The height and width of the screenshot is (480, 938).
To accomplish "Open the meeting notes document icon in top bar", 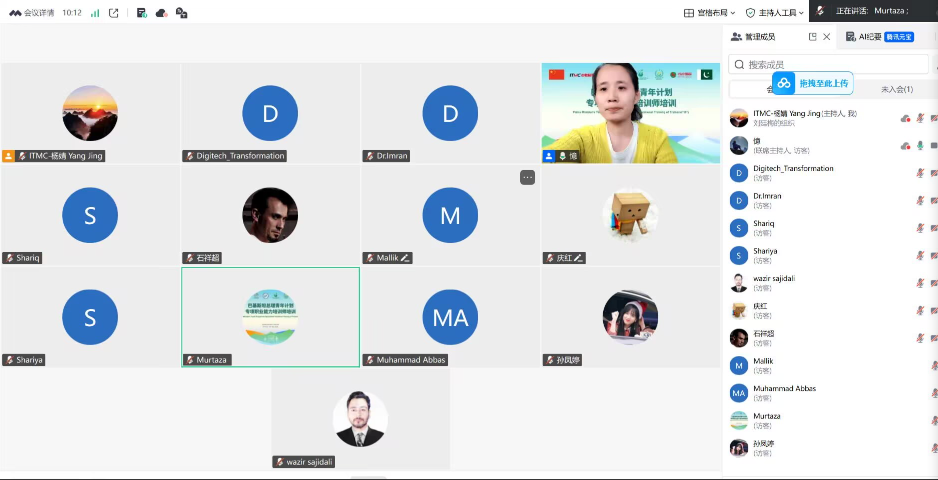I will tap(141, 13).
